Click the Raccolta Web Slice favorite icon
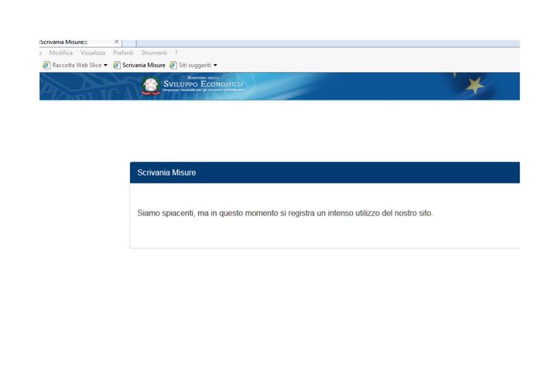This screenshot has height=392, width=555. [x=46, y=65]
